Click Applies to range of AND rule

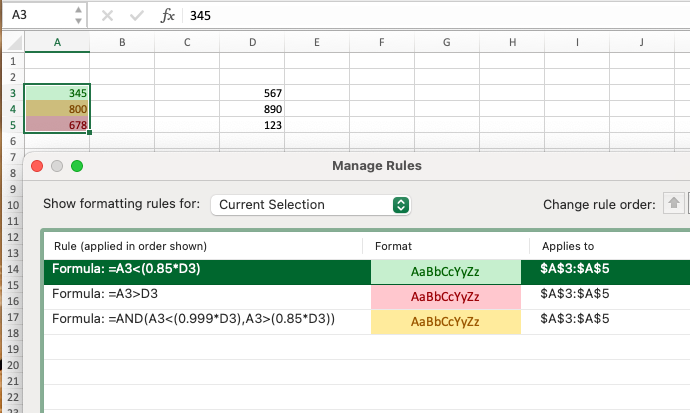(x=575, y=318)
